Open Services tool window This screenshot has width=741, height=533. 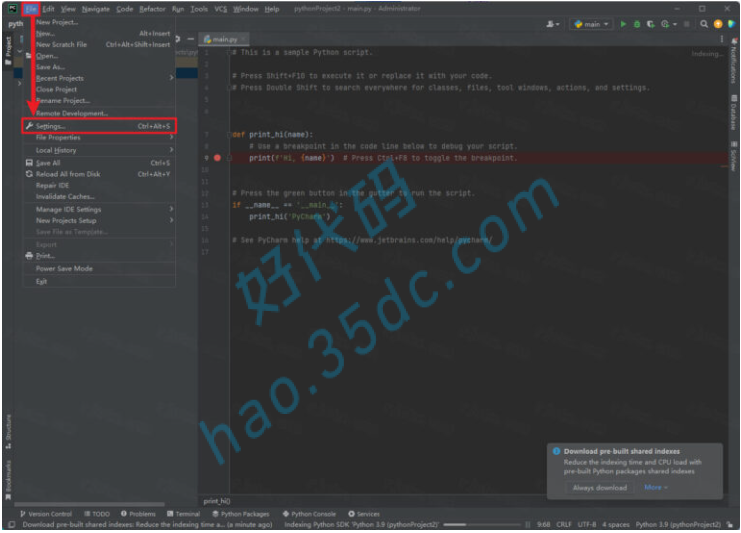pos(364,514)
